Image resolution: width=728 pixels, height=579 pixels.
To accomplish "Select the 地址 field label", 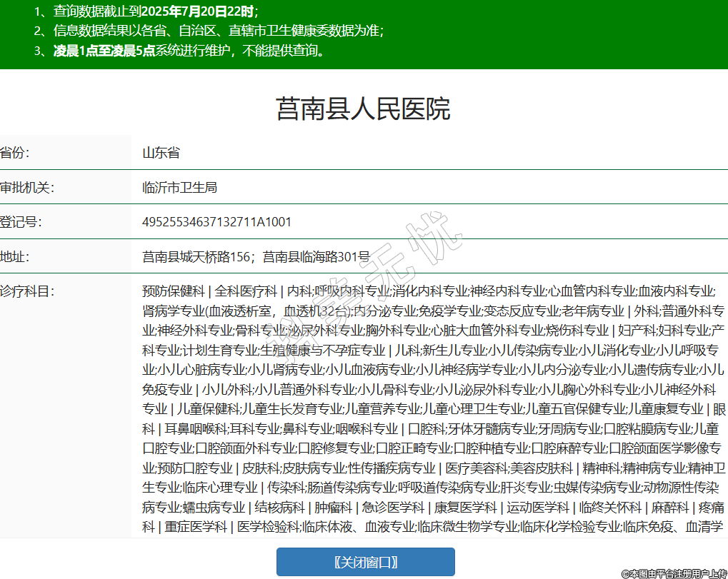I will pos(15,257).
